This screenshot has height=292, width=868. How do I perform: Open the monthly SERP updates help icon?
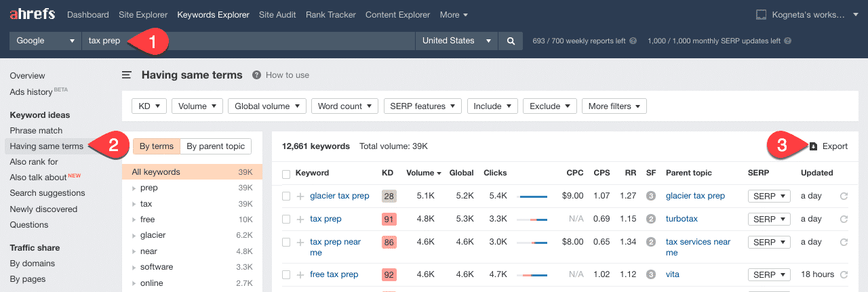tap(787, 41)
